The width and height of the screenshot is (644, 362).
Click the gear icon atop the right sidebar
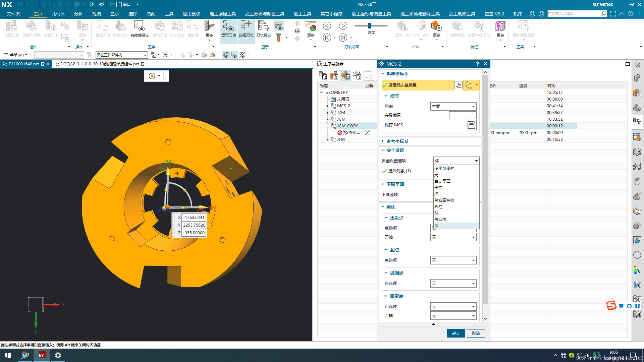[638, 65]
